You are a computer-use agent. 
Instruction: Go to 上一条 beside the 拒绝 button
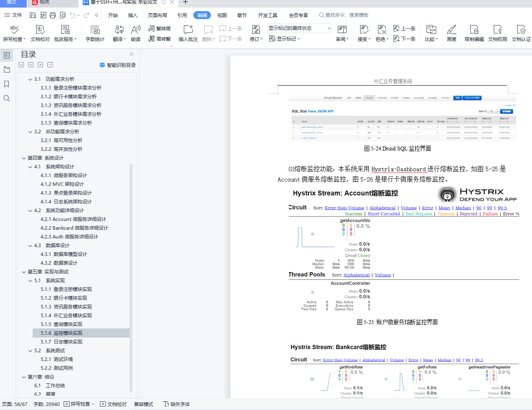click(404, 29)
